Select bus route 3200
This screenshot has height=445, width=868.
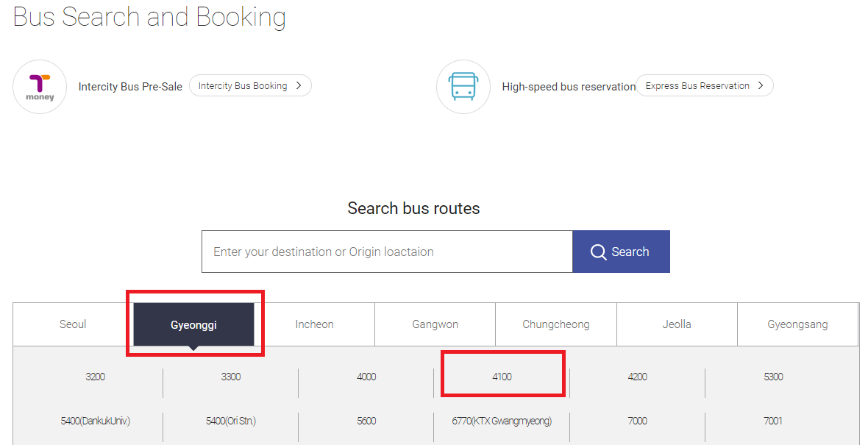point(95,377)
